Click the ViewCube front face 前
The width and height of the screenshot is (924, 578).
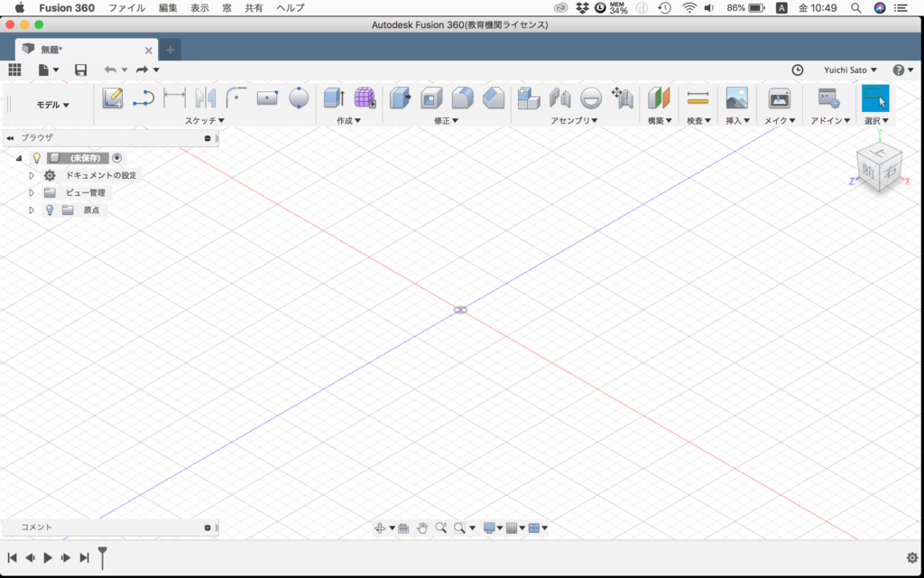coord(868,172)
